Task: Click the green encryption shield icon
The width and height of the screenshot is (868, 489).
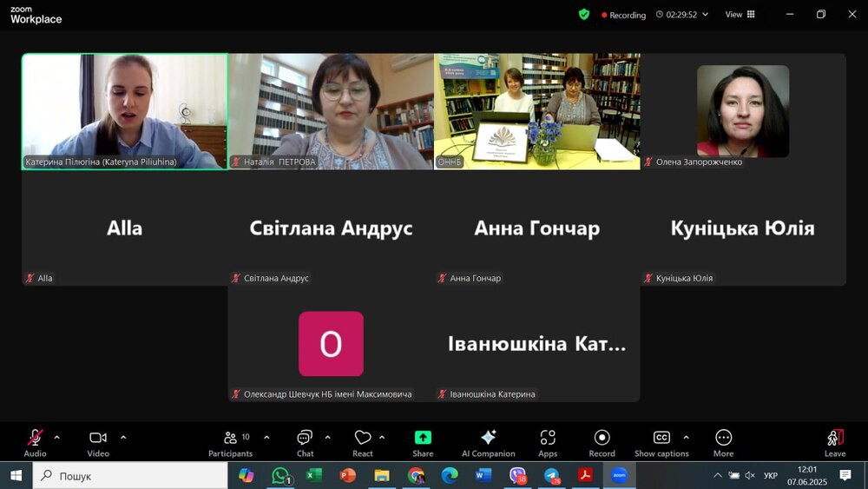Action: pos(584,15)
